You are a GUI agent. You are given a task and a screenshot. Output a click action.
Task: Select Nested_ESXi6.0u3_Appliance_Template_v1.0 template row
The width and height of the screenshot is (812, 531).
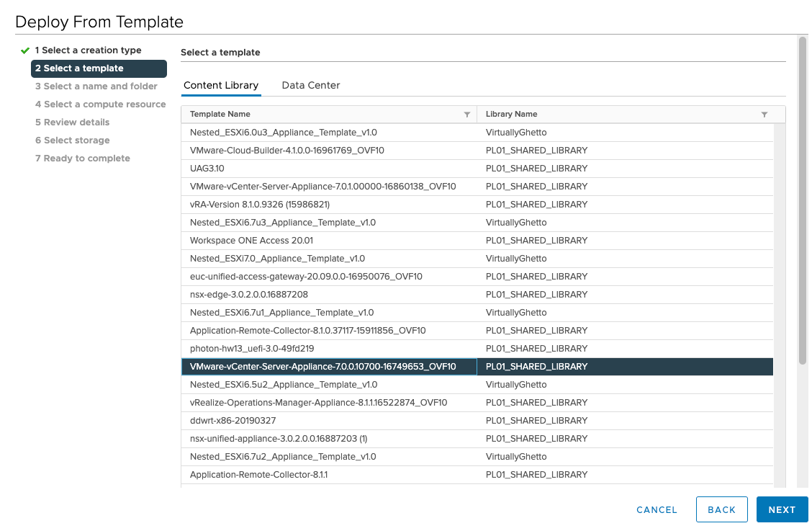pyautogui.click(x=283, y=133)
